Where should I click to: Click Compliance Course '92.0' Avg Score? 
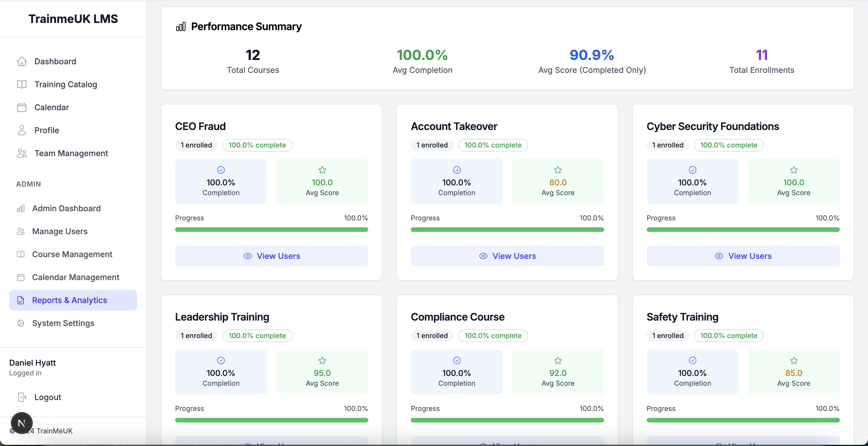coord(558,373)
